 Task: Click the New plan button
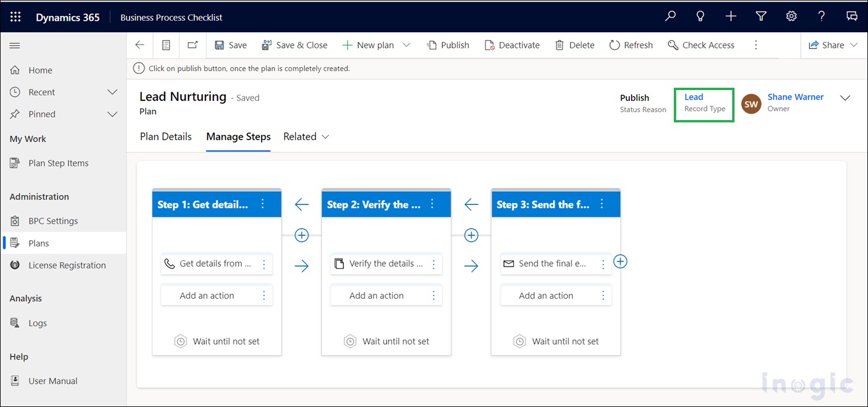(x=368, y=45)
